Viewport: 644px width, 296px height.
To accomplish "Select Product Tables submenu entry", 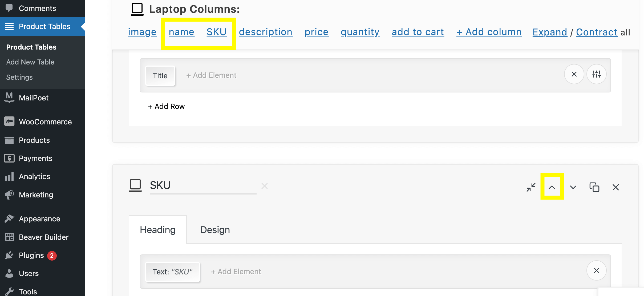I will (31, 47).
